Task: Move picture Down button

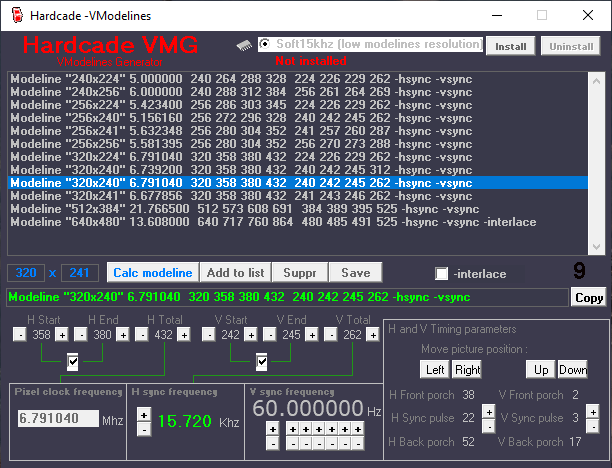Action: point(572,369)
